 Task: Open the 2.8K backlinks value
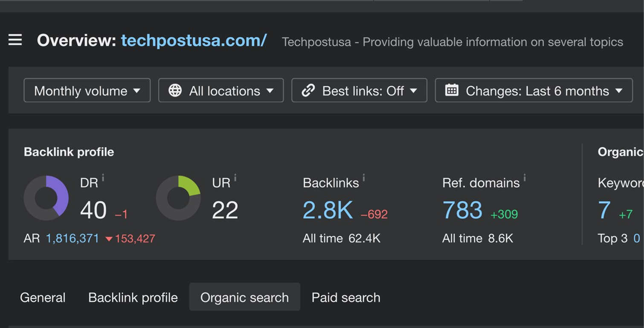point(328,210)
